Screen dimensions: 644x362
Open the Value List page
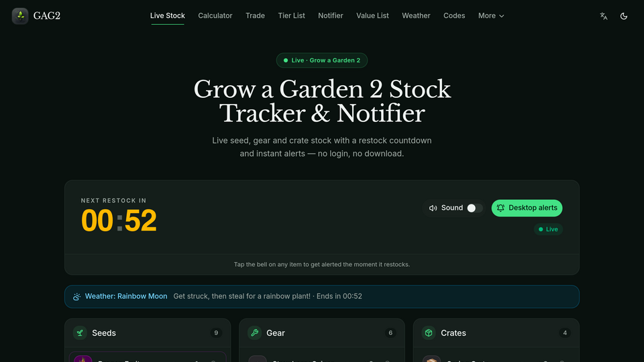[372, 15]
